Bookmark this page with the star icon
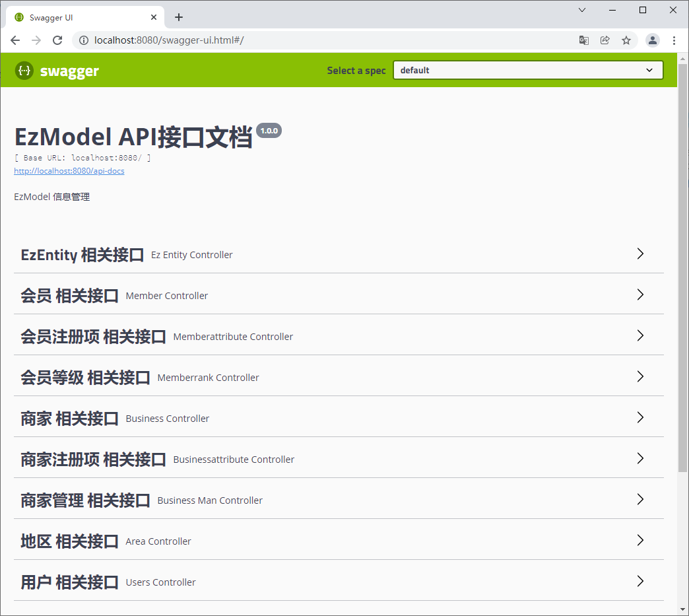Viewport: 689px width, 616px height. (626, 40)
